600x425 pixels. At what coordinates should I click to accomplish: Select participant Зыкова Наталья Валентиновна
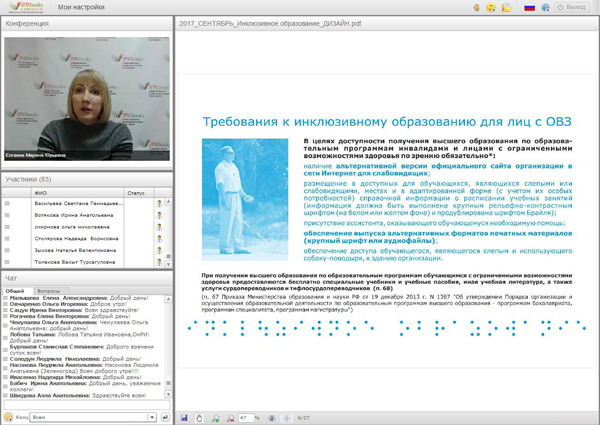coord(75,250)
